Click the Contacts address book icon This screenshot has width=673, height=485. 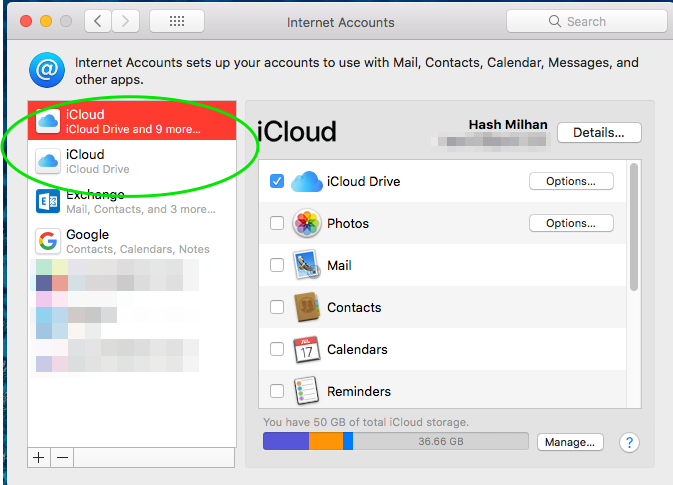(306, 307)
